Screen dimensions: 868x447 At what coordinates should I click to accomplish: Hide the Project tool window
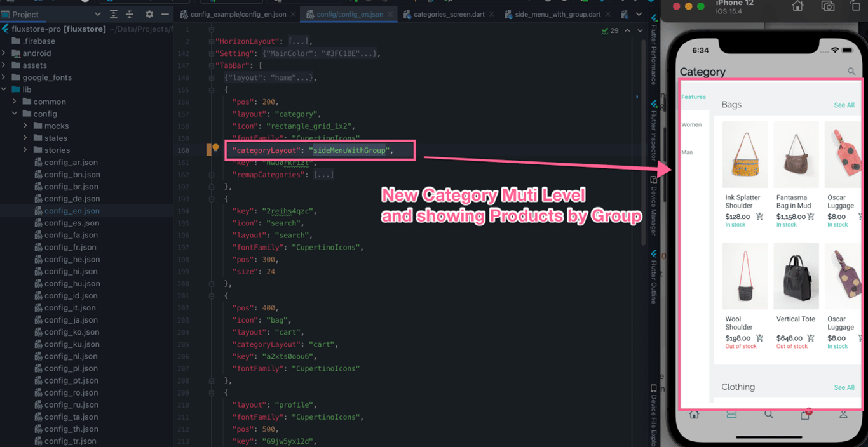[165, 14]
